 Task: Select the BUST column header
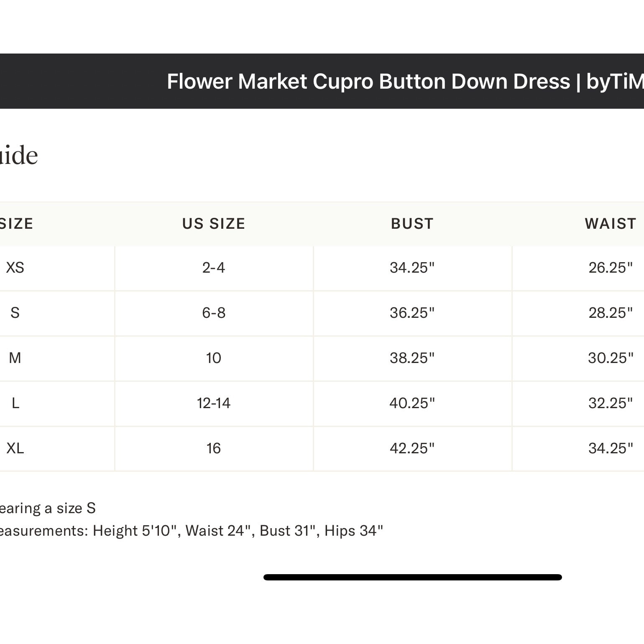point(412,224)
